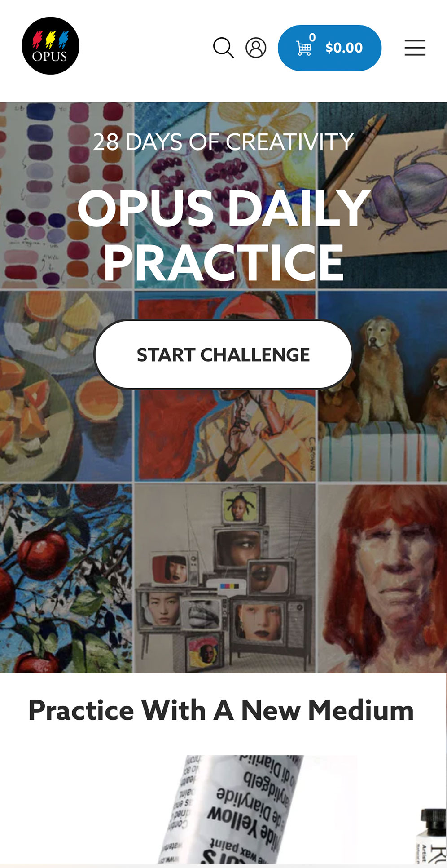Image resolution: width=447 pixels, height=868 pixels.
Task: Open the user account icon
Action: point(256,48)
